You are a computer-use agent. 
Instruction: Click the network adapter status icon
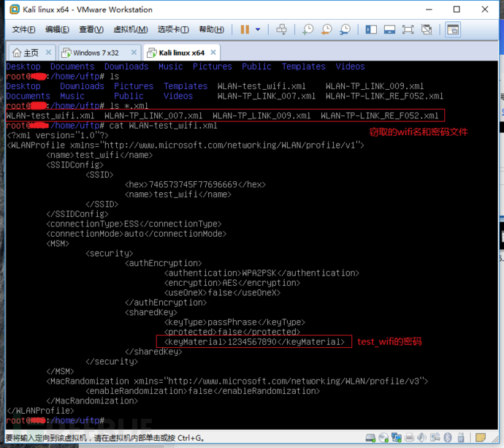tap(397, 438)
